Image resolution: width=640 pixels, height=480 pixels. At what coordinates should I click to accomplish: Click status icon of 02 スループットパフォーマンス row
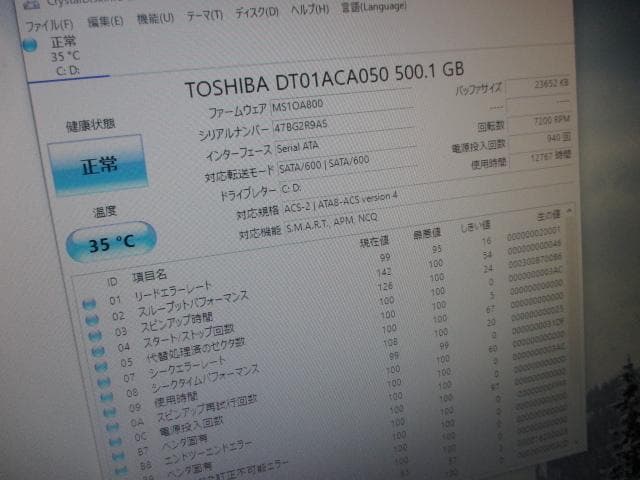pyautogui.click(x=92, y=320)
